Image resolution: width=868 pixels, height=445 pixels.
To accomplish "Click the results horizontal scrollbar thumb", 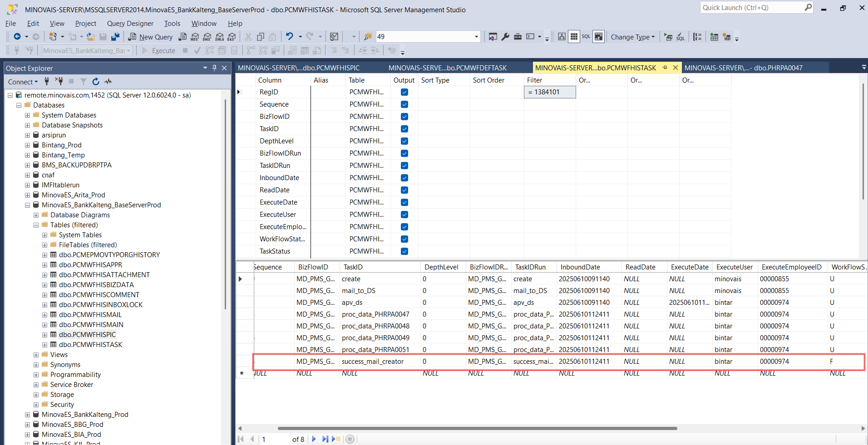I will click(477, 428).
